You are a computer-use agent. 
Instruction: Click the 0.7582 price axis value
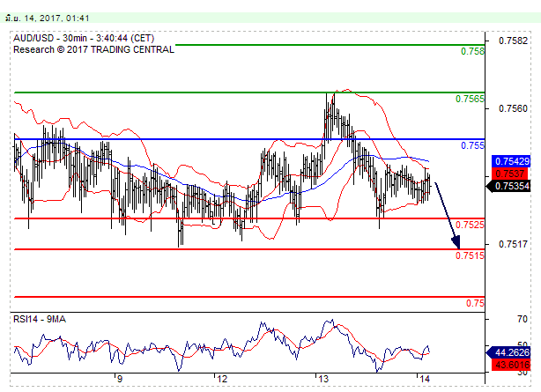(x=513, y=41)
